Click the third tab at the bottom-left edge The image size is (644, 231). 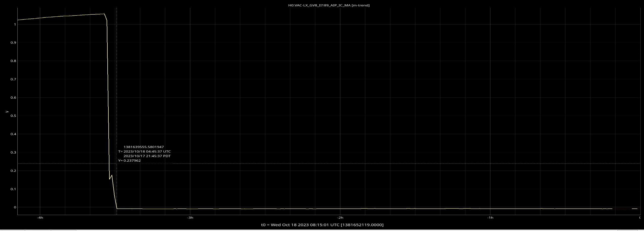coord(63,230)
